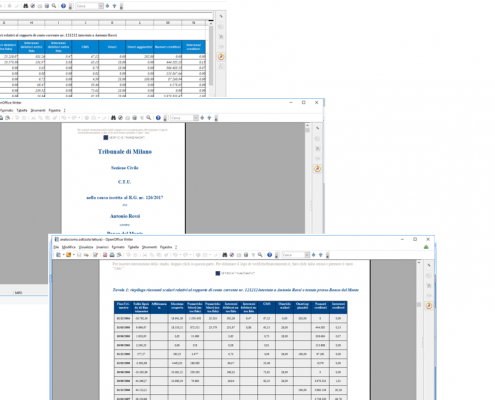
Task: Open Zoom magnifier in front Writer toolbar
Action: click(260, 255)
